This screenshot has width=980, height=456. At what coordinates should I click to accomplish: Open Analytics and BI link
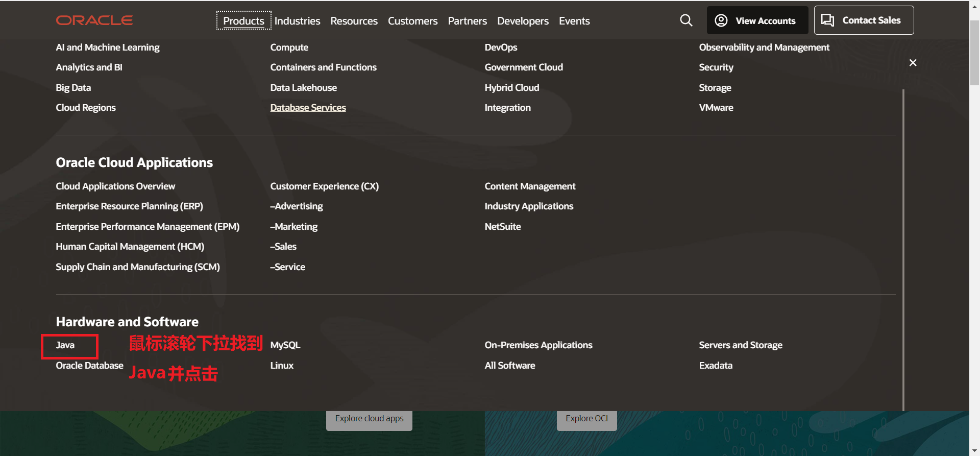(x=89, y=67)
